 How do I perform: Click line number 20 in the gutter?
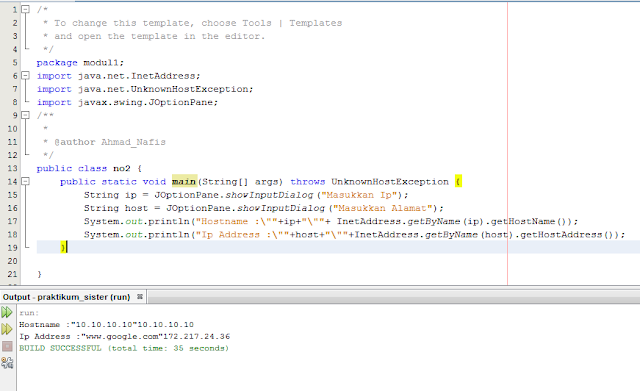pos(13,261)
